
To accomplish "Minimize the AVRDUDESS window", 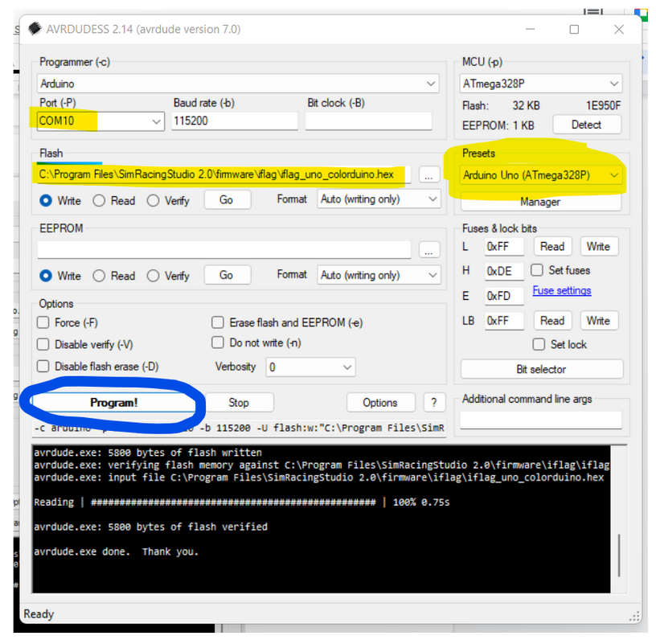I will (530, 29).
